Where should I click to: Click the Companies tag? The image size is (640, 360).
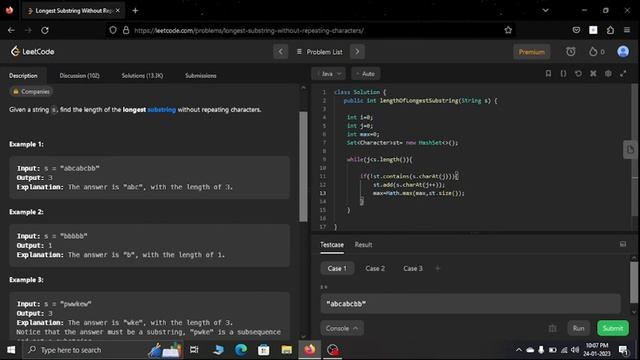(31, 91)
